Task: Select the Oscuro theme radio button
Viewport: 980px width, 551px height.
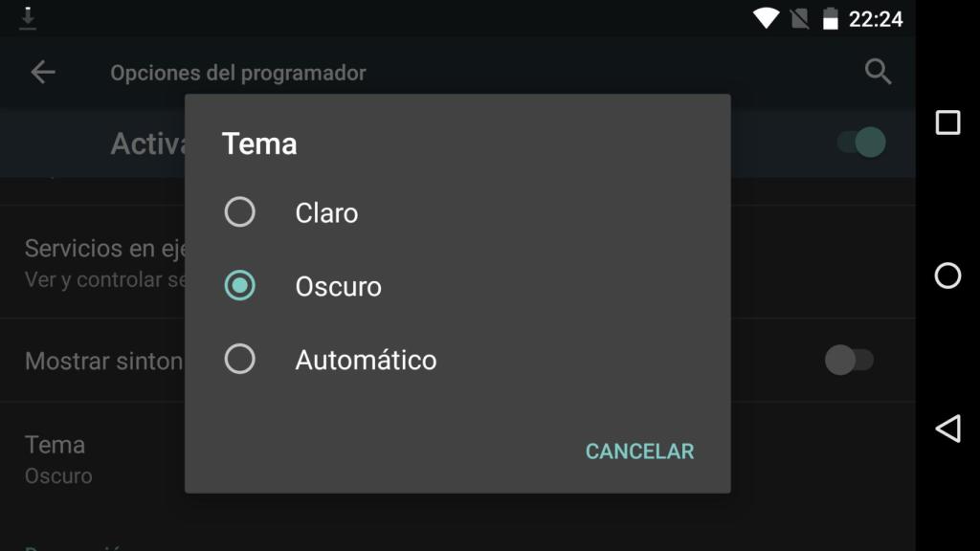Action: 239,286
